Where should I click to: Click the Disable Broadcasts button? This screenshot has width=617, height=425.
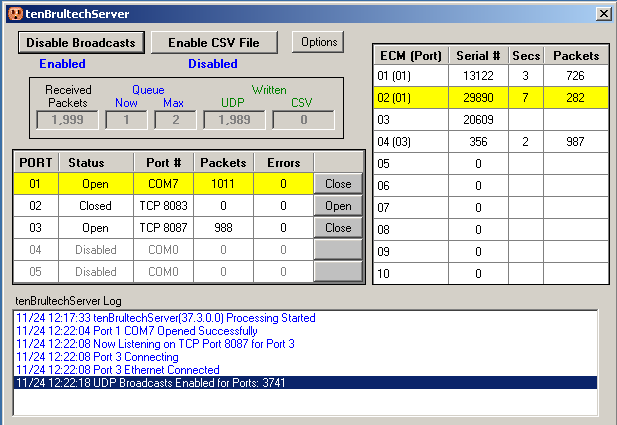pyautogui.click(x=81, y=42)
